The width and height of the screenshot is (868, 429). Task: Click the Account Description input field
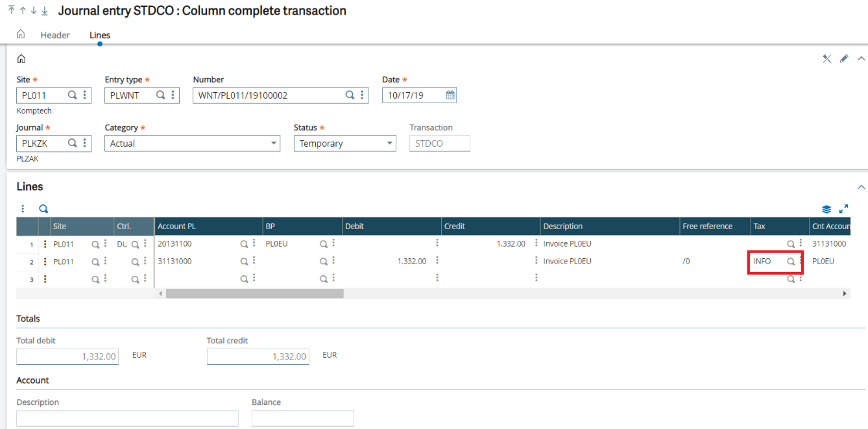(127, 419)
